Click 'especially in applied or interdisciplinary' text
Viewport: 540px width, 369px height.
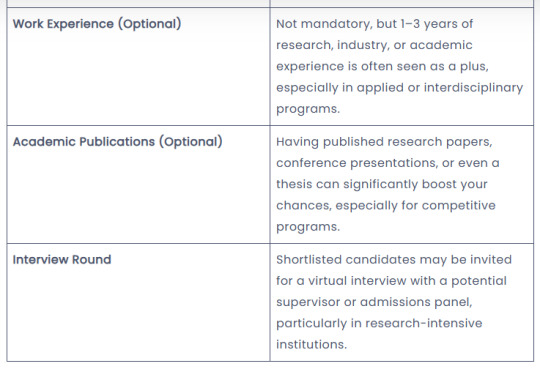point(399,88)
